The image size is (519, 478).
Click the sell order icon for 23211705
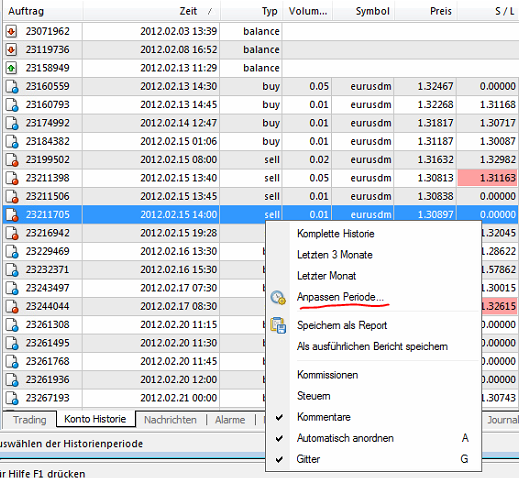click(x=12, y=215)
